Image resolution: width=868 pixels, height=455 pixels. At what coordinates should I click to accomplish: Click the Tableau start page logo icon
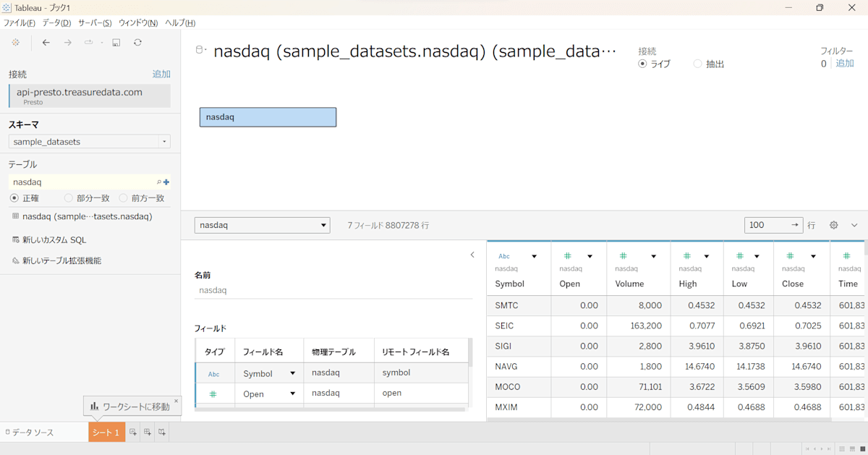pyautogui.click(x=15, y=42)
